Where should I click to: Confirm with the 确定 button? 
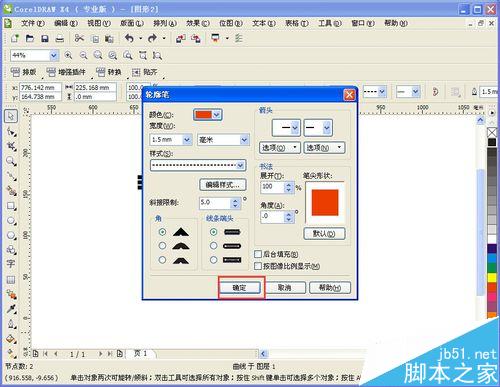click(239, 287)
